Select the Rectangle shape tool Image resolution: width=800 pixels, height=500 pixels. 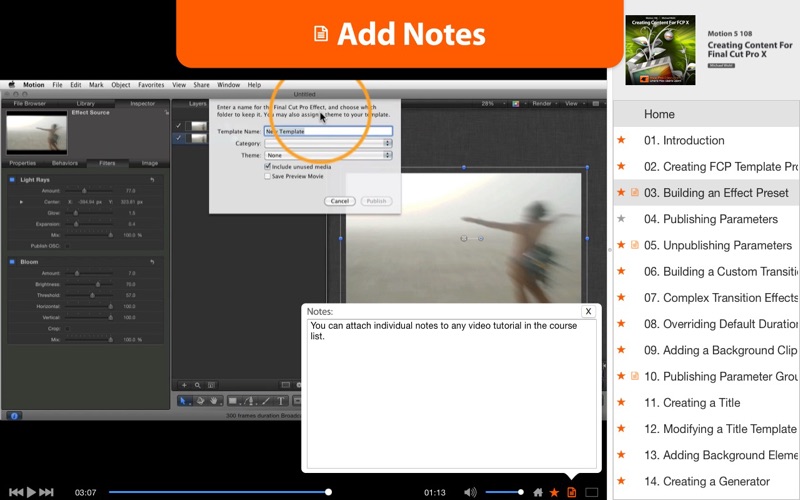coord(233,401)
